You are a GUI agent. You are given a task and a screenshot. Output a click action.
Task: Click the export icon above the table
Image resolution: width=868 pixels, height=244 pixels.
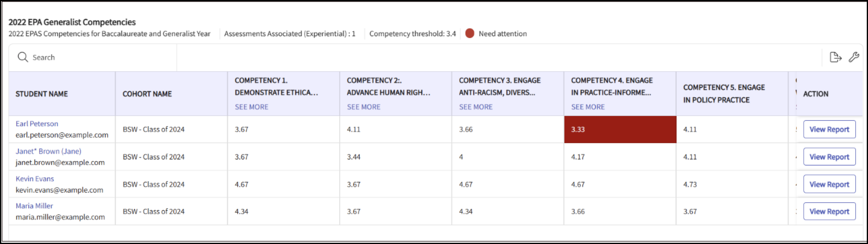tap(835, 57)
